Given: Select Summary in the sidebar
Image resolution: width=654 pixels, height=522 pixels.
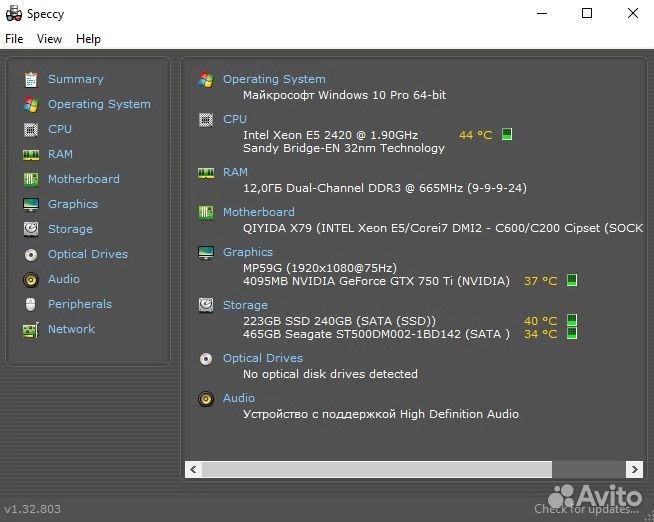Looking at the screenshot, I should click(x=75, y=79).
